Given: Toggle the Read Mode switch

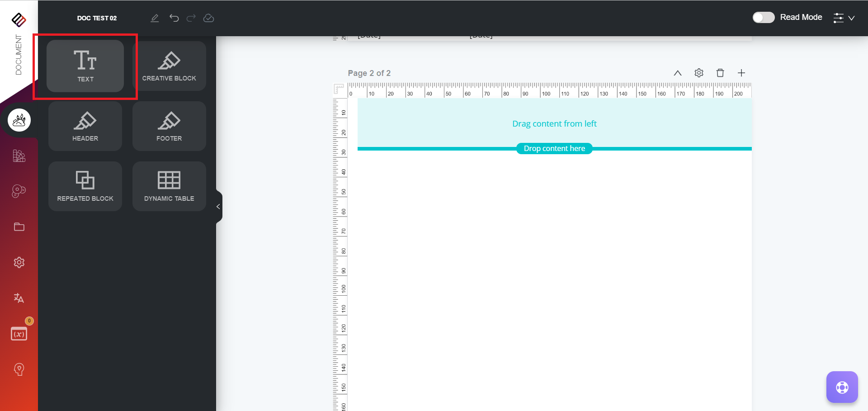Looking at the screenshot, I should (x=763, y=17).
